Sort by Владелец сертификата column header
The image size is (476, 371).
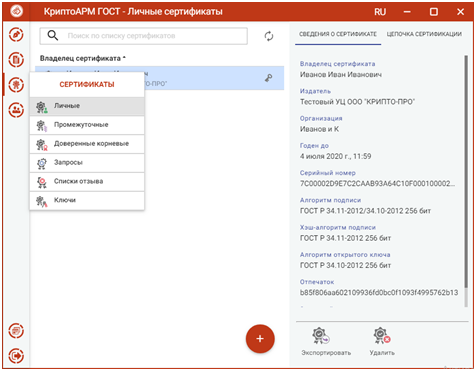pyautogui.click(x=82, y=58)
